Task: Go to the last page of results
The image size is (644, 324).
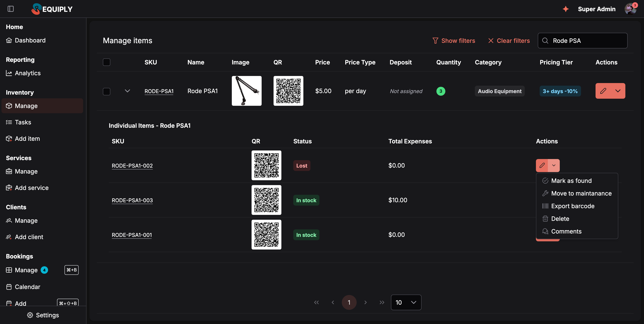Action: [x=382, y=303]
